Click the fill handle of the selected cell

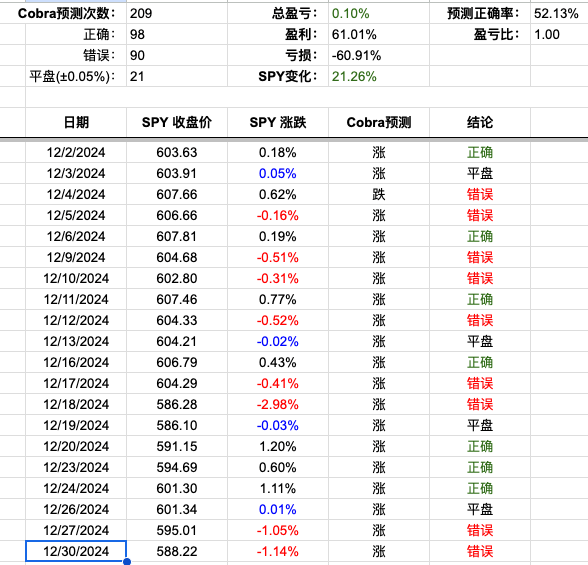127,562
